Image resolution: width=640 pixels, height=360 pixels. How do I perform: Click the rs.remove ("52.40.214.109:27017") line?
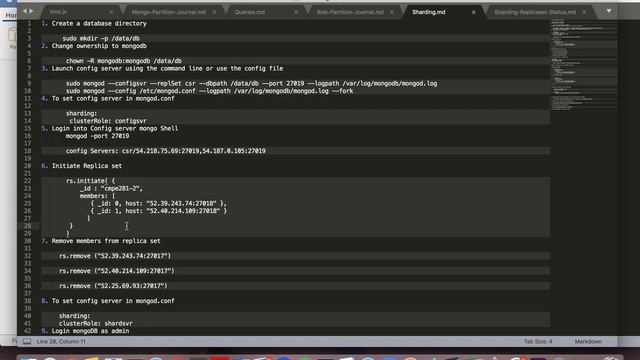[116, 271]
